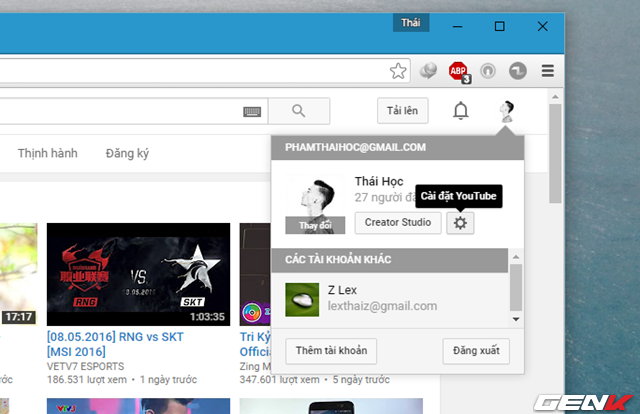Switch to the Đăng ký tab

[x=127, y=154]
